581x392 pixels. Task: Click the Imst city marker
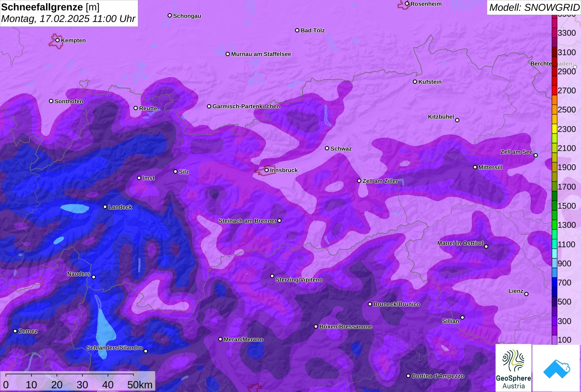[139, 178]
